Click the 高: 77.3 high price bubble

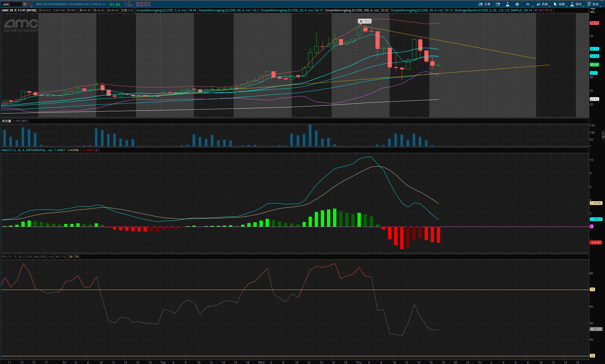pos(364,21)
